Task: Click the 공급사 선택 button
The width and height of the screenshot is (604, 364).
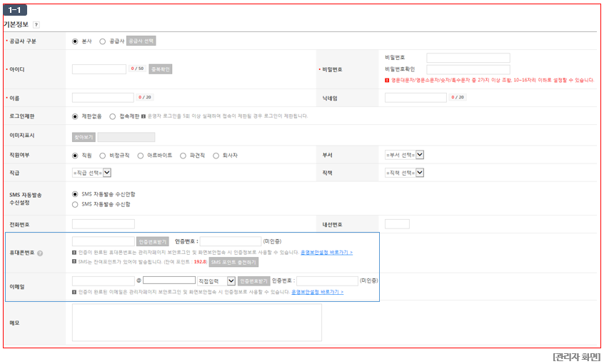Action: (141, 41)
